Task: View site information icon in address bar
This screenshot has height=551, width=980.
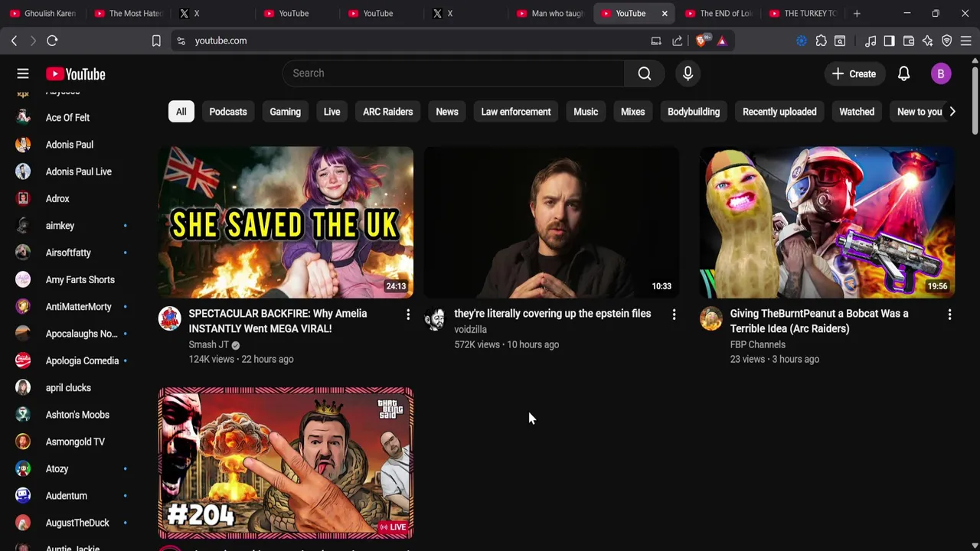Action: 181,41
